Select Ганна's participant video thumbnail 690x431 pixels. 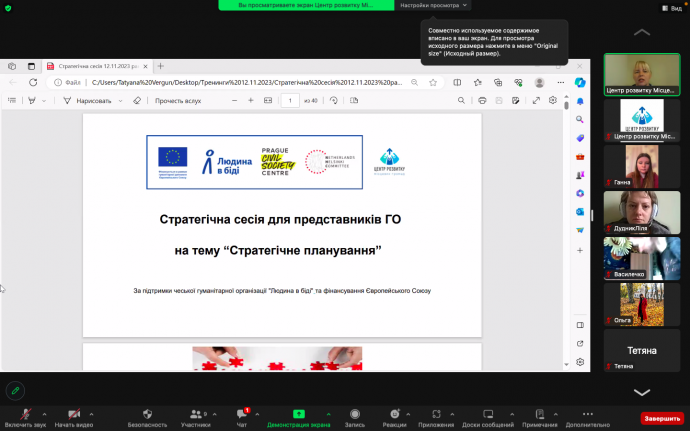coord(641,165)
